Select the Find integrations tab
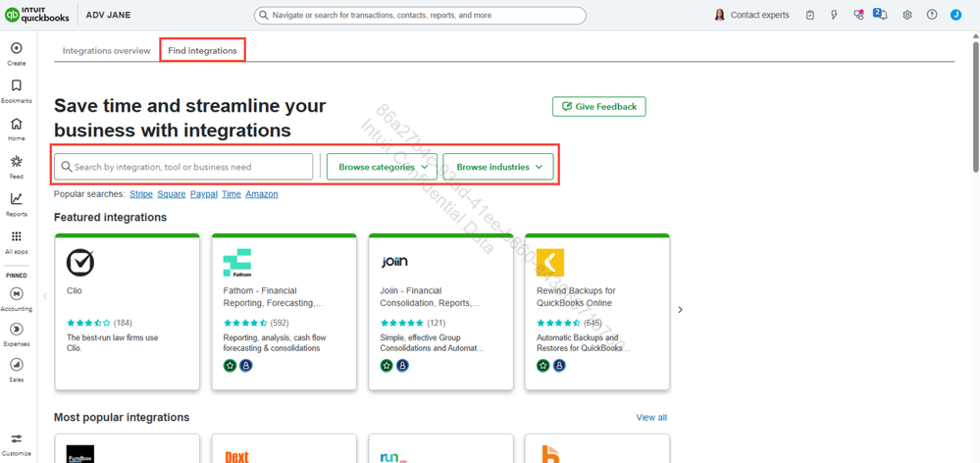Screen dimensions: 980x463 pyautogui.click(x=202, y=51)
